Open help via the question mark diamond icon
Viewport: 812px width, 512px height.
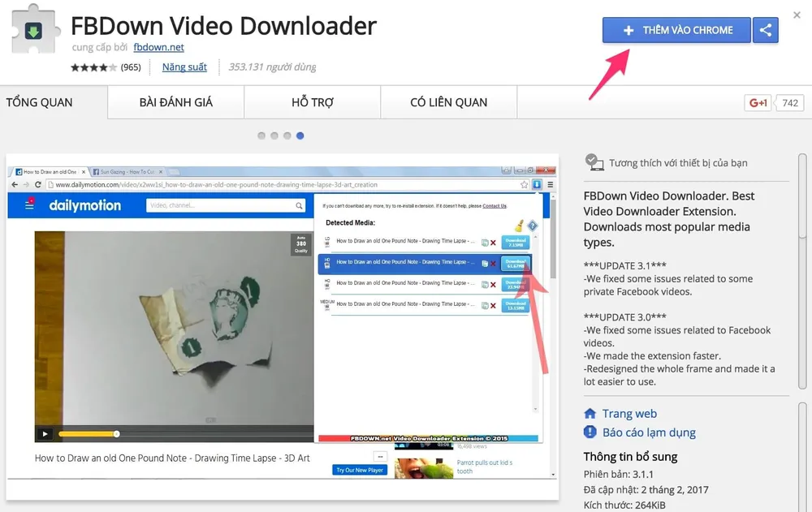click(533, 226)
